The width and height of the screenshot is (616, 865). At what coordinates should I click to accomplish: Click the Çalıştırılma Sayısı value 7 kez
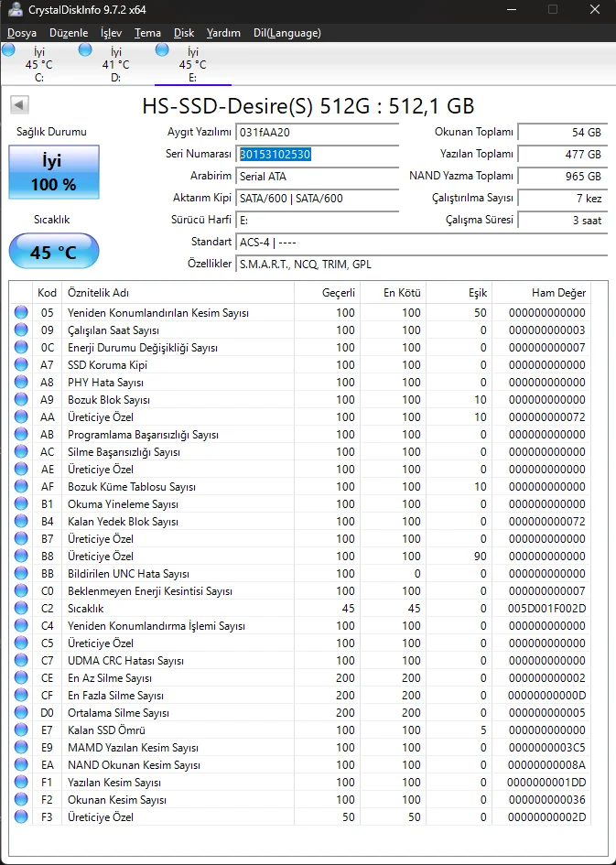(563, 199)
